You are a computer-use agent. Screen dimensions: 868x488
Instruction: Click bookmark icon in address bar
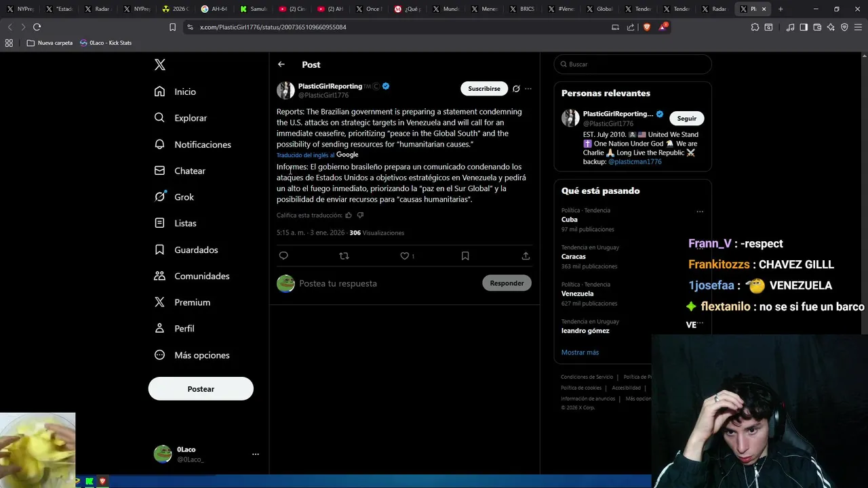172,27
